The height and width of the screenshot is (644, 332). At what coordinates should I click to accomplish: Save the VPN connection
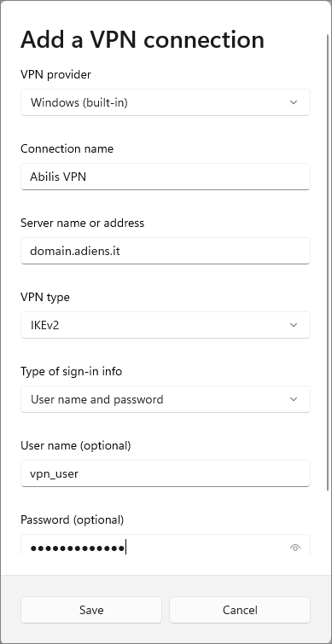point(91,610)
